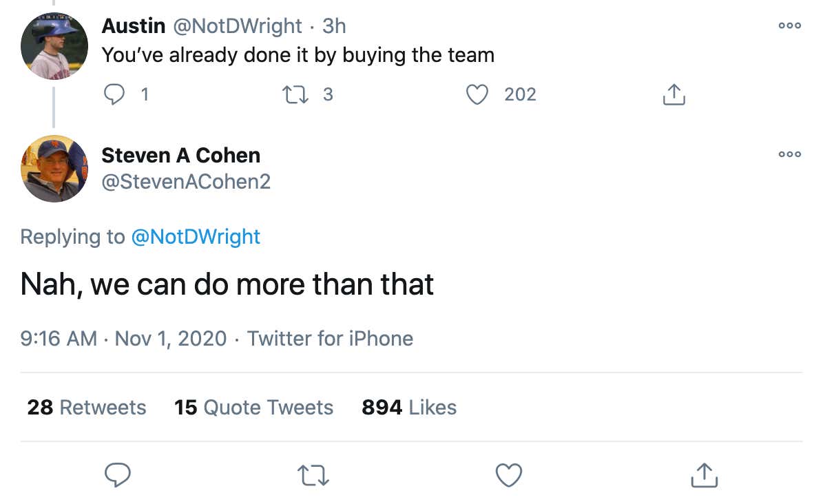Like Austin's tweet with heart icon
Screen dimensions: 814x504
coord(477,94)
